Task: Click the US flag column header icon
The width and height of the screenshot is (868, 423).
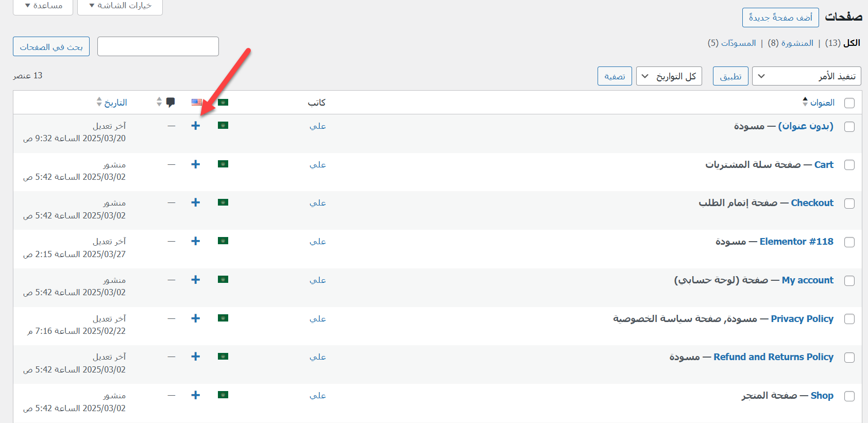Action: click(x=197, y=103)
